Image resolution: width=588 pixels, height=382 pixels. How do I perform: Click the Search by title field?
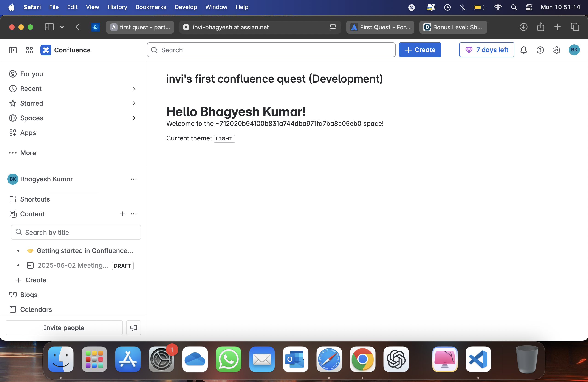point(76,232)
